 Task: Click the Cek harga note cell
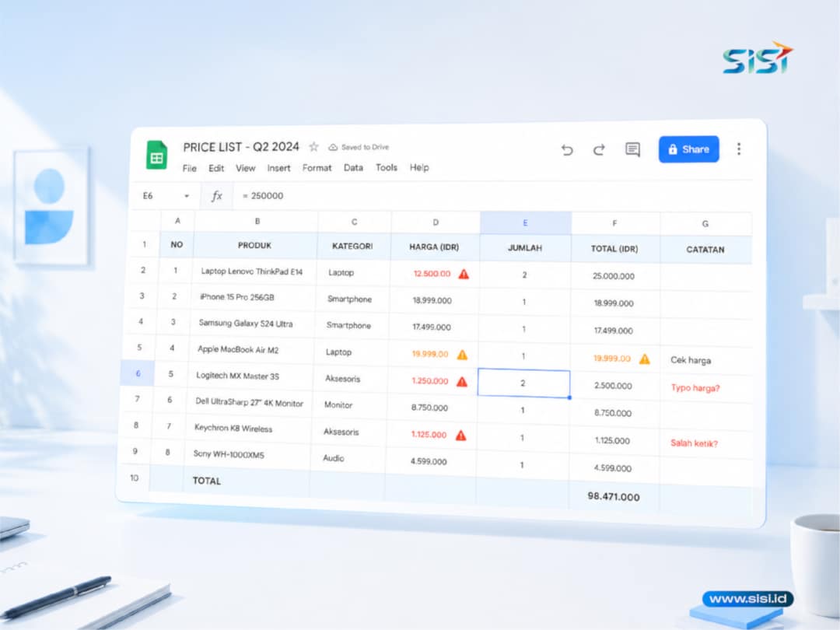tap(705, 360)
